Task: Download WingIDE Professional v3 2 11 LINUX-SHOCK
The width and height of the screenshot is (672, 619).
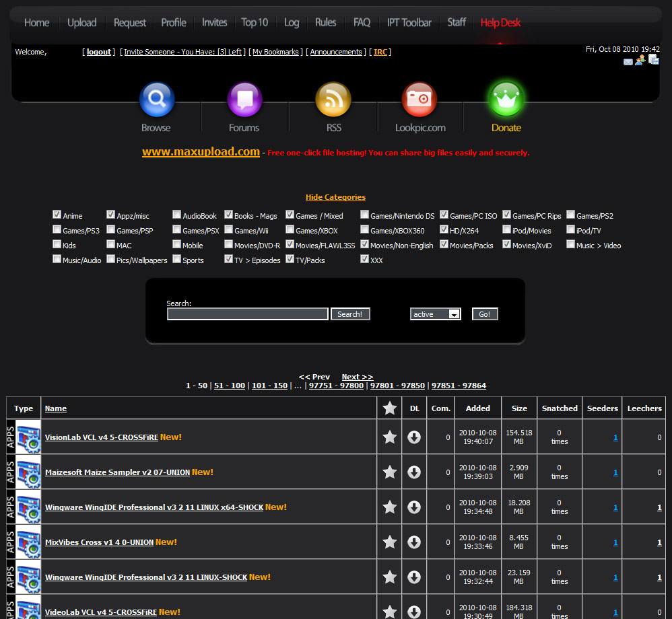Action: tap(414, 577)
